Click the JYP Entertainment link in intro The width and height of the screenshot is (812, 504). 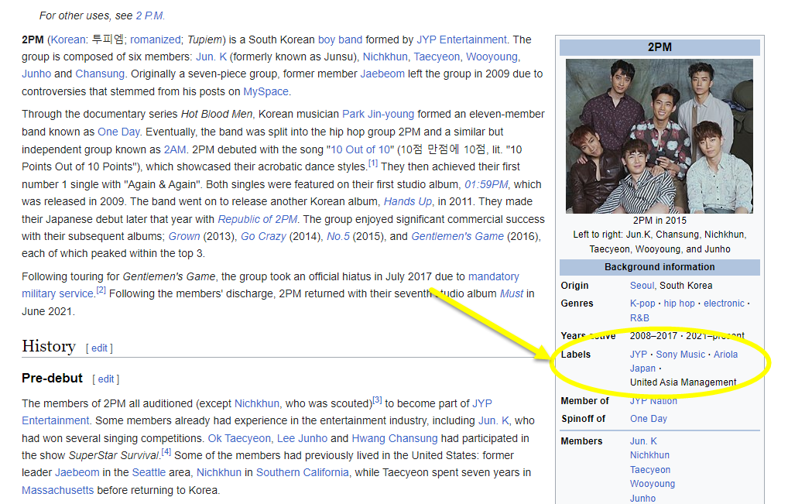point(461,39)
